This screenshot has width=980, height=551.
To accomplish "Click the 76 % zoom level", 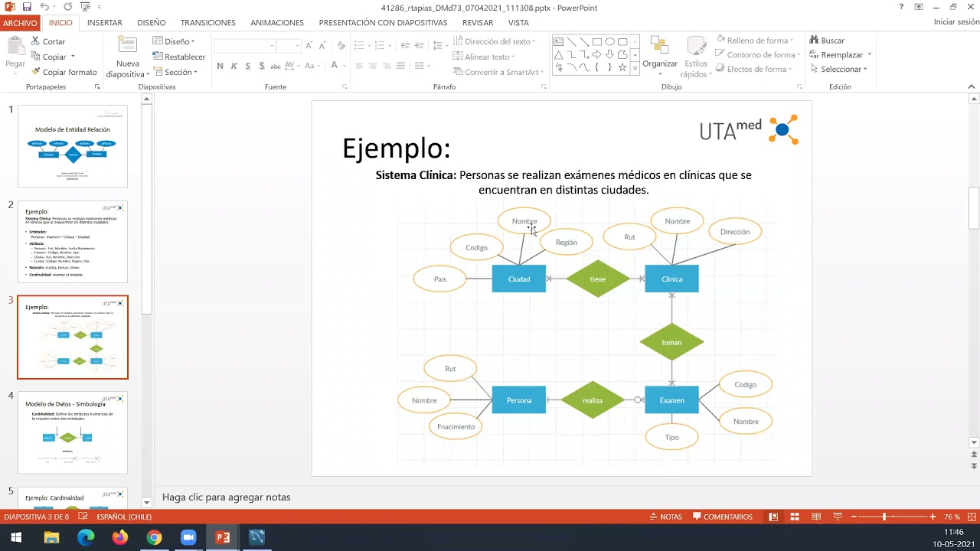I will 952,517.
